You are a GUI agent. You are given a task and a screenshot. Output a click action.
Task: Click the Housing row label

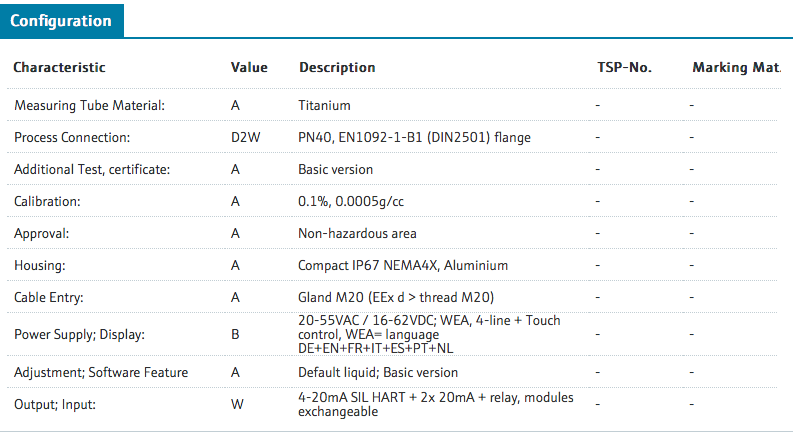39,266
